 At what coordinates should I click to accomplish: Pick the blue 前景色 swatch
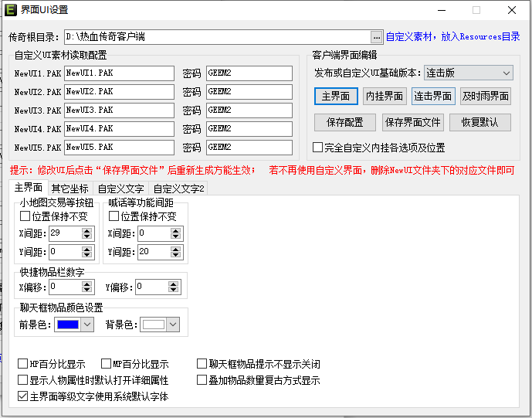(68, 325)
